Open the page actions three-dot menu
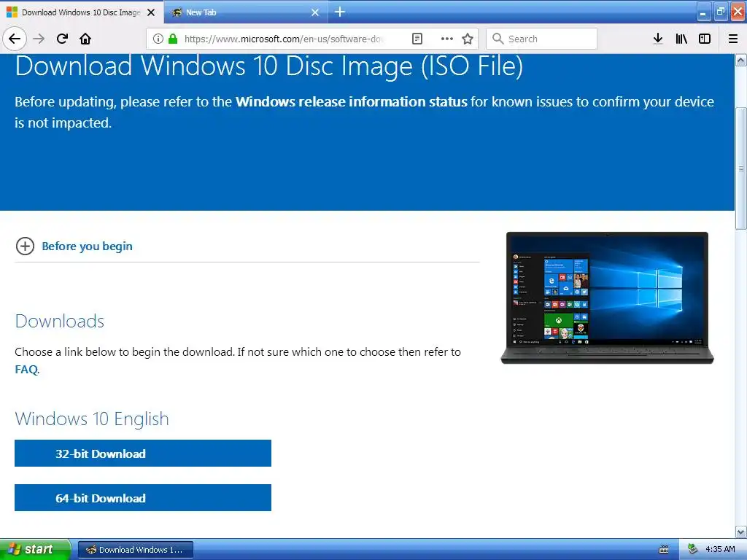This screenshot has width=747, height=560. (447, 39)
